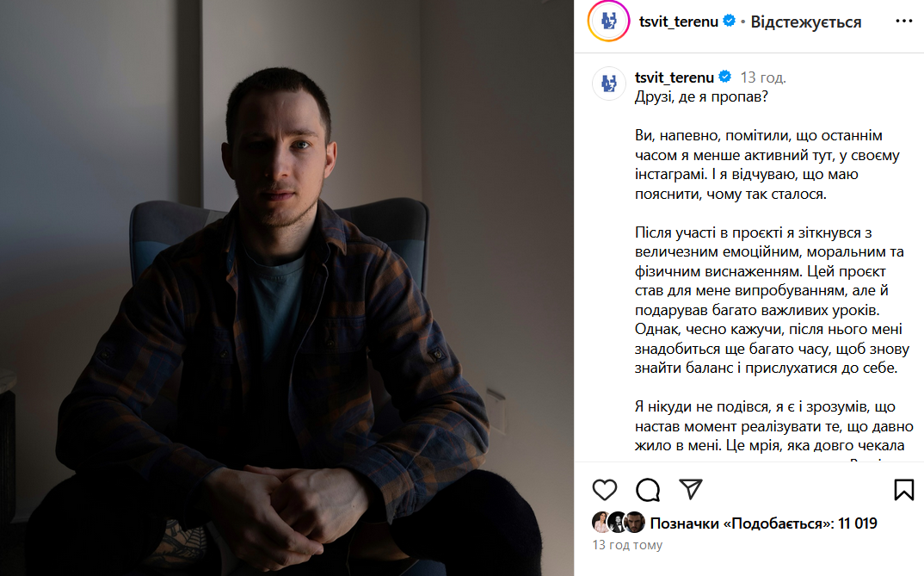This screenshot has height=576, width=924.
Task: Like the post with the heart icon
Action: (605, 489)
